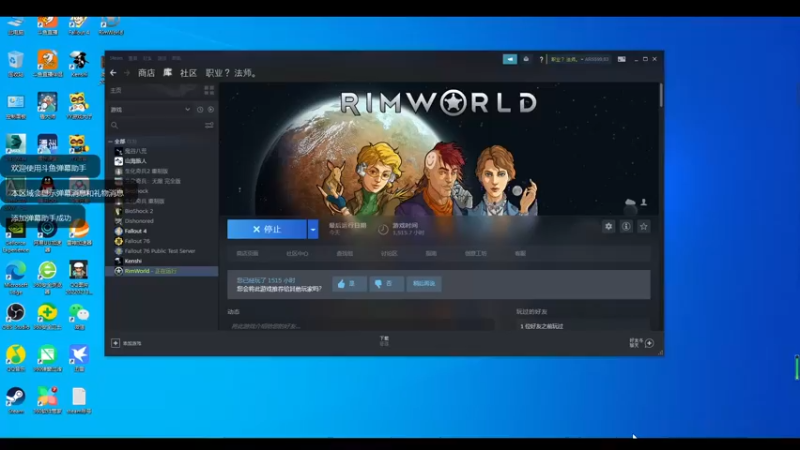
Task: Collapse the 全部 games category
Action: tap(110, 141)
